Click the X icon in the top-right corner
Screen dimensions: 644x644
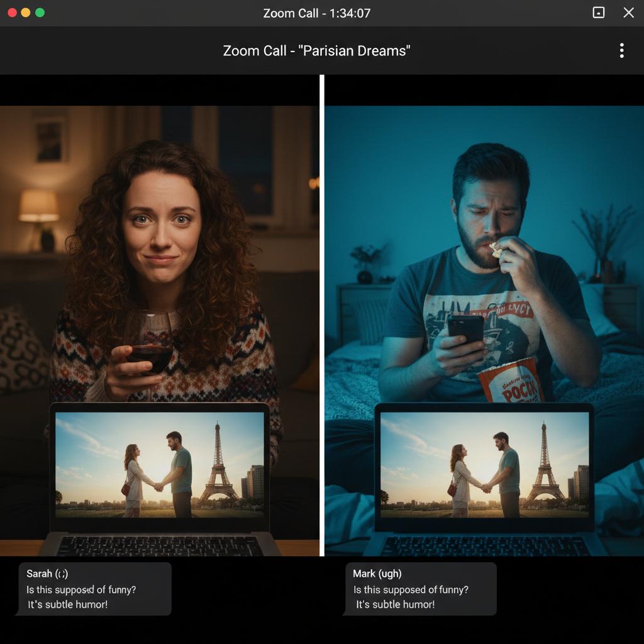click(628, 13)
